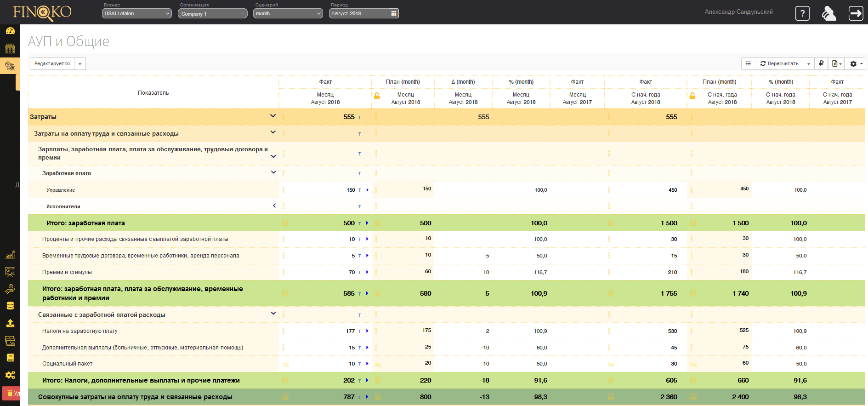Open dropdown arrow beside Редактируется
This screenshot has width=868, height=406.
tap(80, 63)
